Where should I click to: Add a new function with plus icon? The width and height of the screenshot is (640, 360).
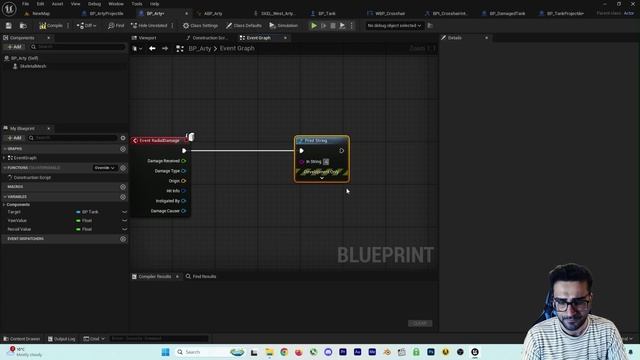pos(123,168)
